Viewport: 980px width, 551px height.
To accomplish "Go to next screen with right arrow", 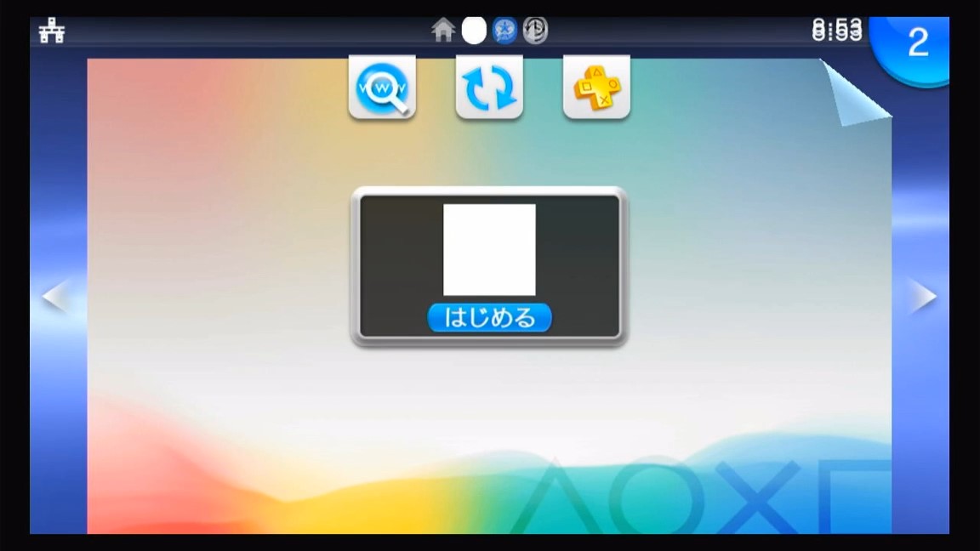I will tap(923, 296).
